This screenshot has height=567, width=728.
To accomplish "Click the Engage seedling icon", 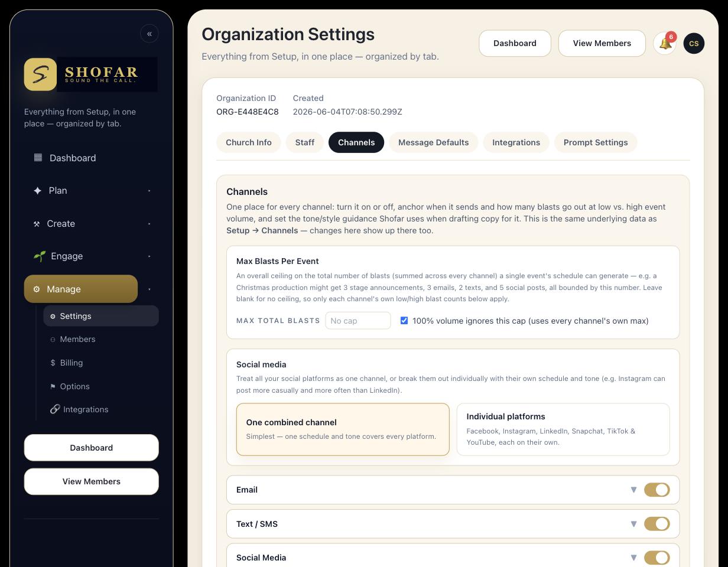I will click(x=40, y=256).
